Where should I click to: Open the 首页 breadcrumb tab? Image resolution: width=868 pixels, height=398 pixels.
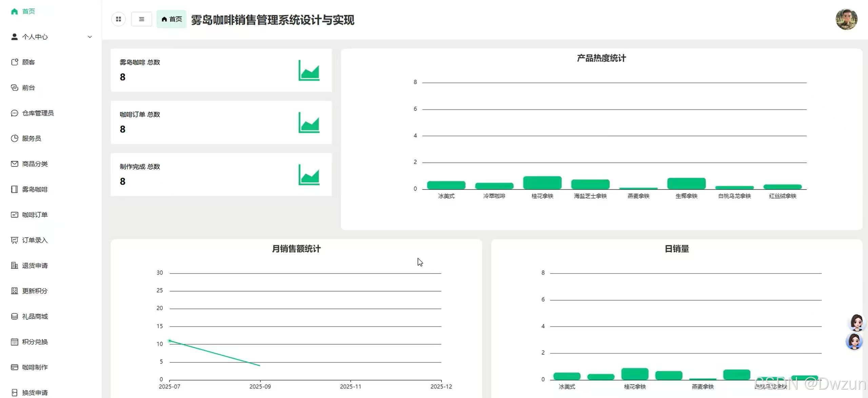click(172, 19)
